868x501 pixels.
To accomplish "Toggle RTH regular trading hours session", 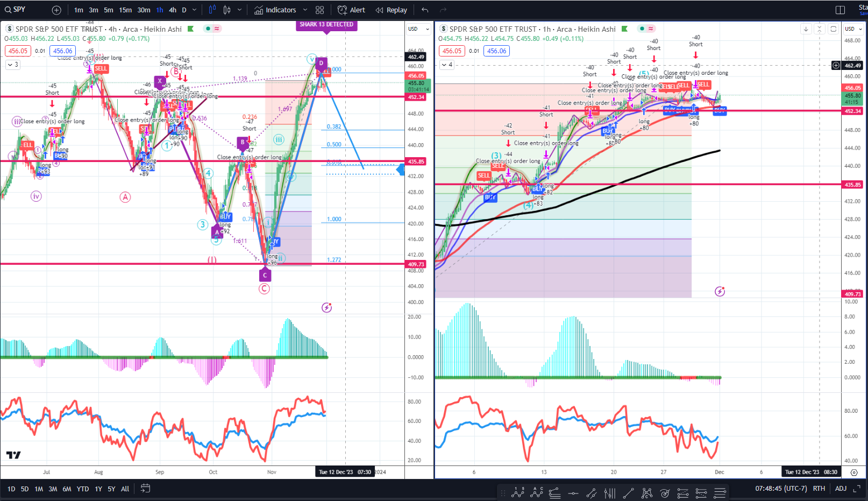I will [x=819, y=489].
